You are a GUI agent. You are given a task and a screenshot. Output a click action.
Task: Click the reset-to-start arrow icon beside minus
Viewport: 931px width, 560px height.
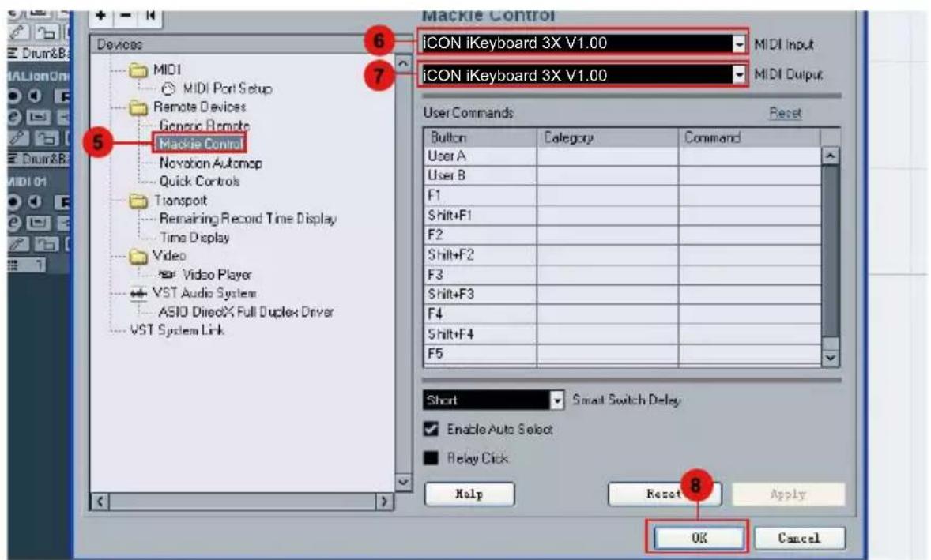pos(149,16)
